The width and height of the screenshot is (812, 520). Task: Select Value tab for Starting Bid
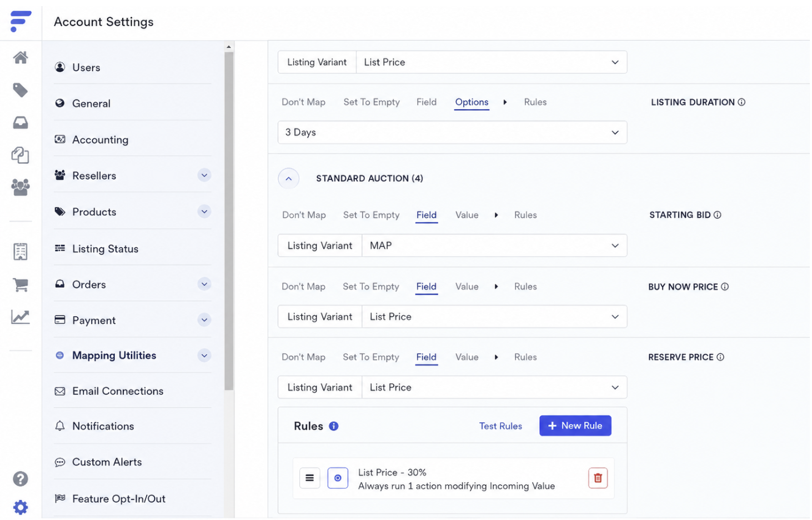point(467,215)
